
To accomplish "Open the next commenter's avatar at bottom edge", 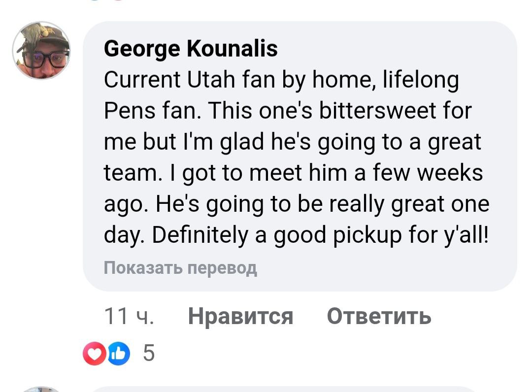I will [x=41, y=389].
